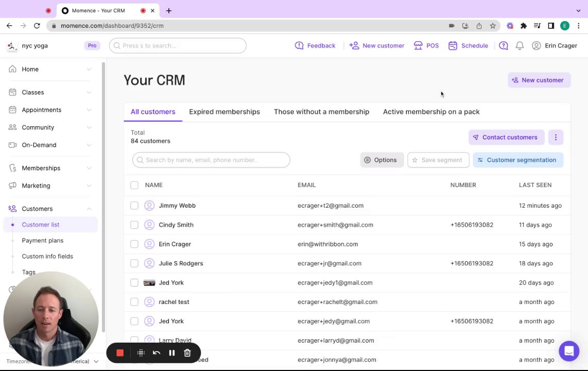Go back in browser history
Viewport: 588px width, 371px height.
[x=9, y=26]
